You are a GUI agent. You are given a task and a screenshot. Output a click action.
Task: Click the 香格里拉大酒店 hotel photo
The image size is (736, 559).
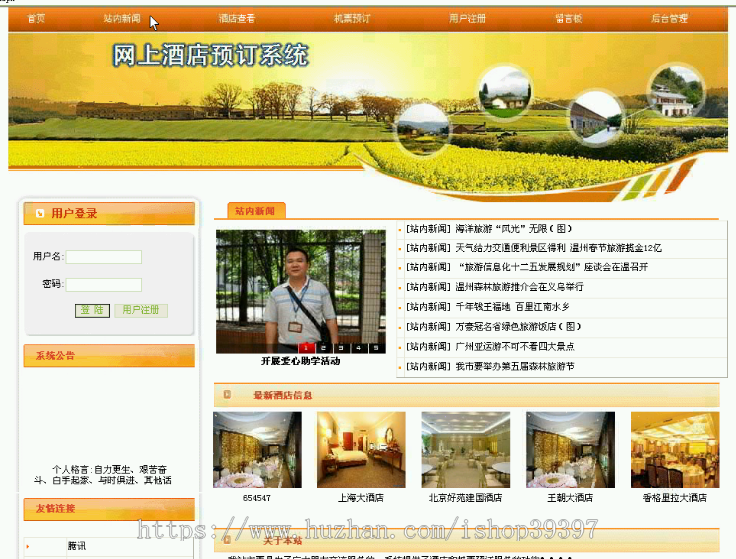pos(675,450)
